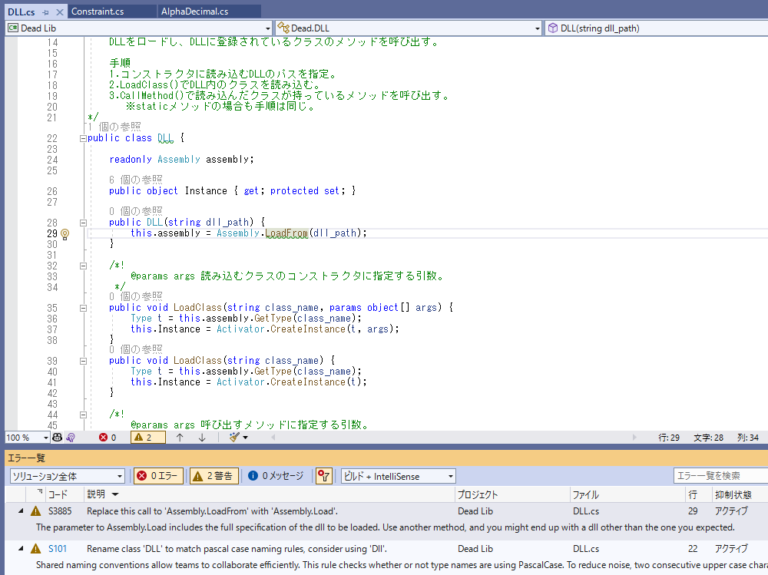Screen dimensions: 768x575
Task: Click the lightbulb quick actions icon on line 29
Action: click(65, 234)
